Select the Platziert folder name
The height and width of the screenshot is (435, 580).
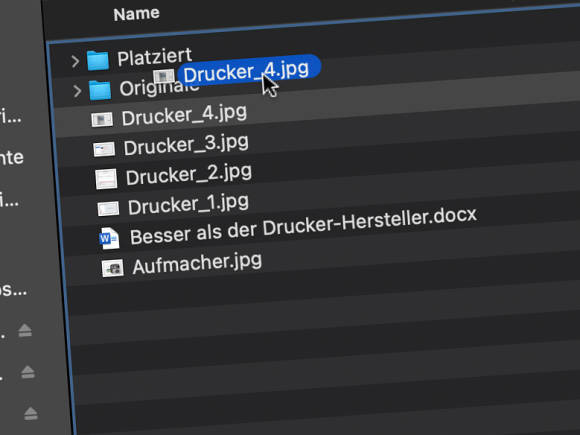click(x=155, y=57)
